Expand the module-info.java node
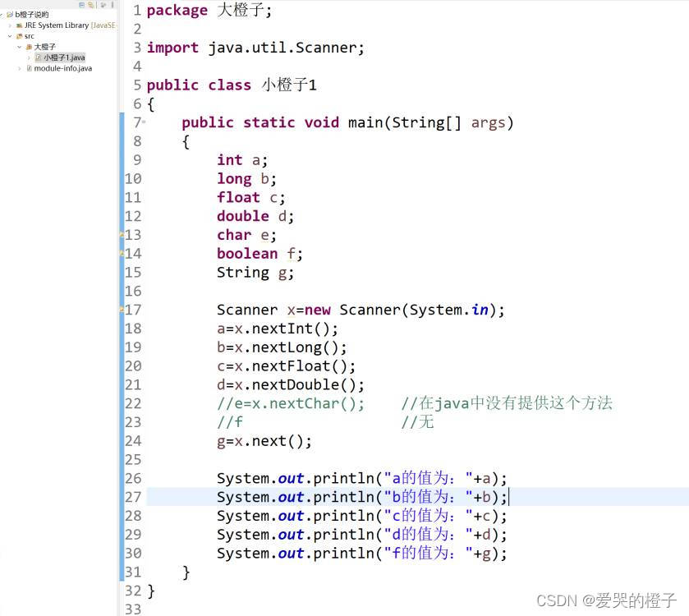 tap(20, 68)
